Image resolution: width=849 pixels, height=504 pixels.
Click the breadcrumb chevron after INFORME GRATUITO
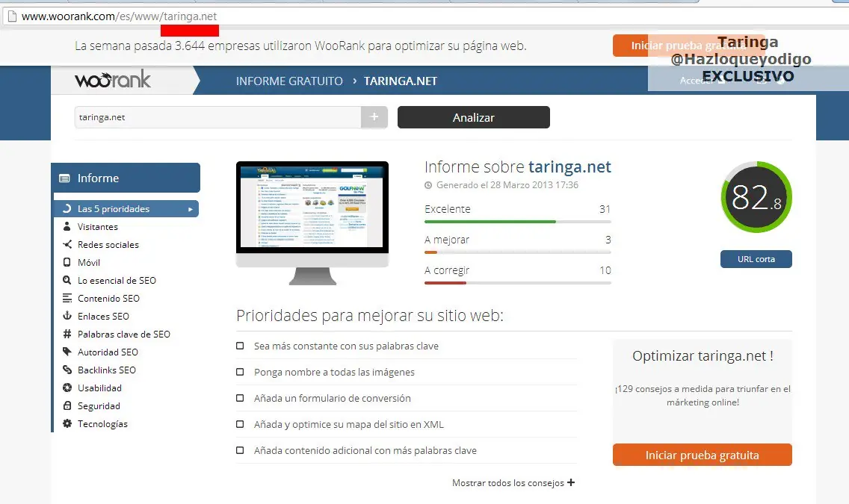pos(355,81)
